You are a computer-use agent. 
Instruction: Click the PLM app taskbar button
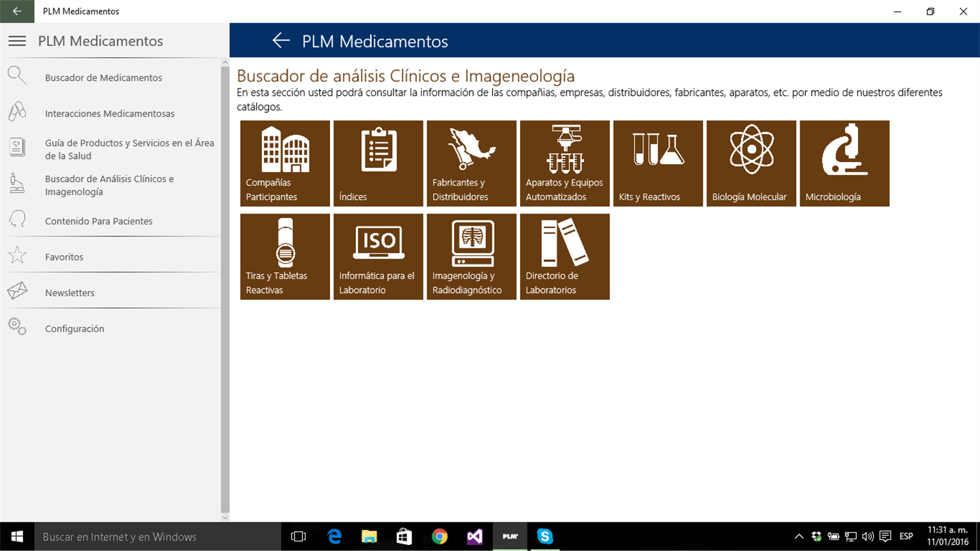click(510, 537)
